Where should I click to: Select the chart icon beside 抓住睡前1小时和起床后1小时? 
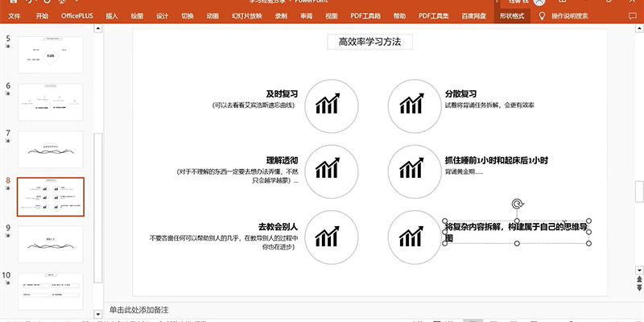(x=411, y=168)
